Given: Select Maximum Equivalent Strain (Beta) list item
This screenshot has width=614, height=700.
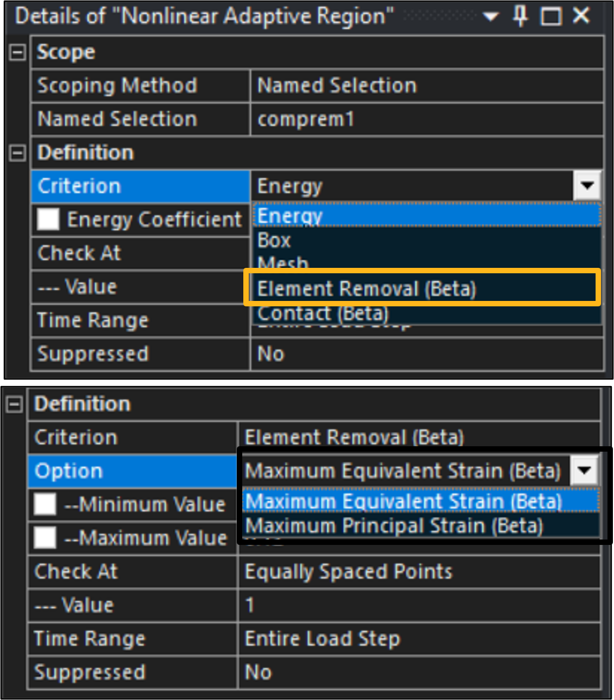Looking at the screenshot, I should point(403,502).
